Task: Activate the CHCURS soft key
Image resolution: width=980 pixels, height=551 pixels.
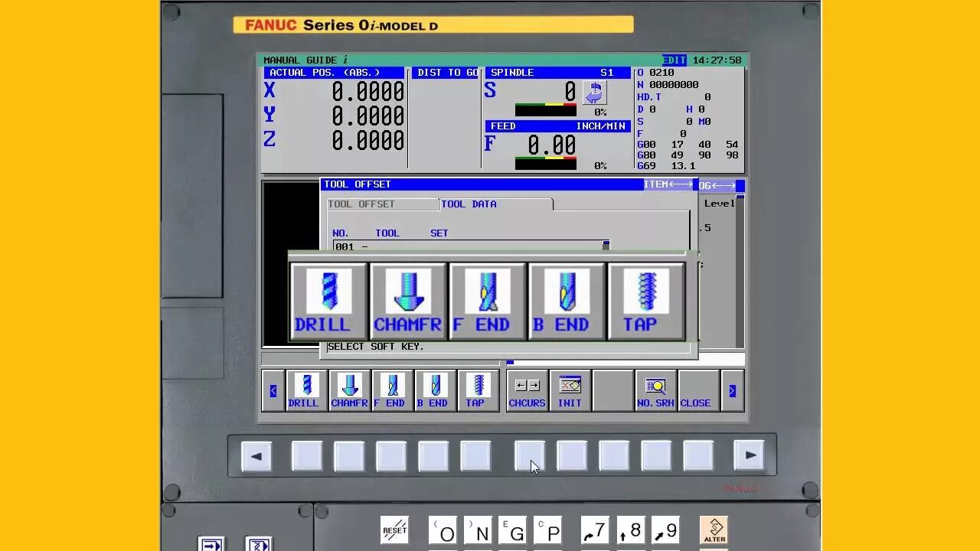Action: point(527,391)
